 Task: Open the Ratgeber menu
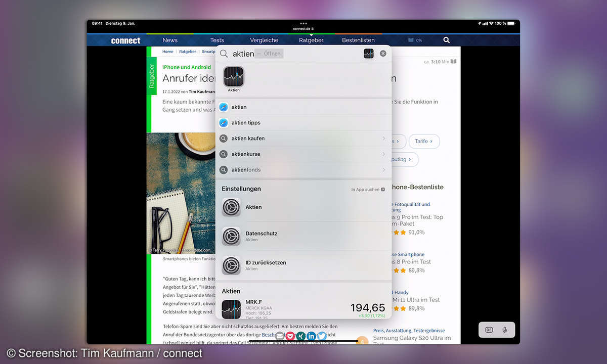pos(311,40)
